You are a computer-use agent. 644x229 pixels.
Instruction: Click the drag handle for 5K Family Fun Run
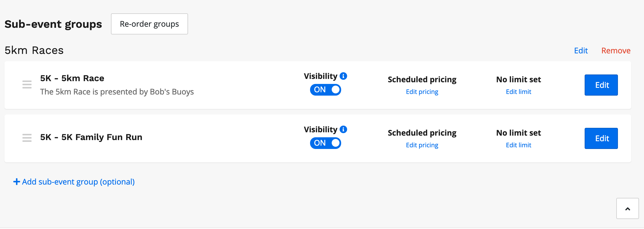click(x=27, y=138)
